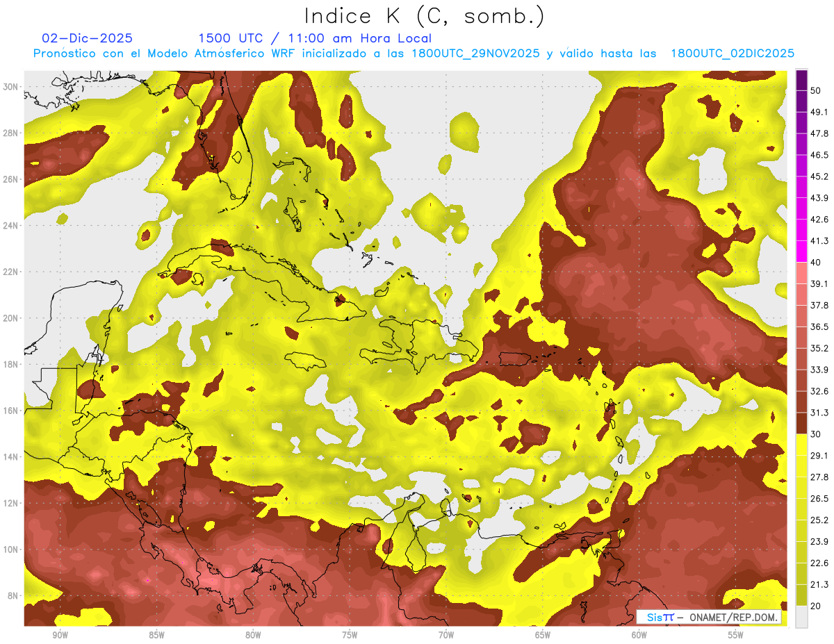
Task: Select the "14N" latitude axis label
Action: click(10, 456)
